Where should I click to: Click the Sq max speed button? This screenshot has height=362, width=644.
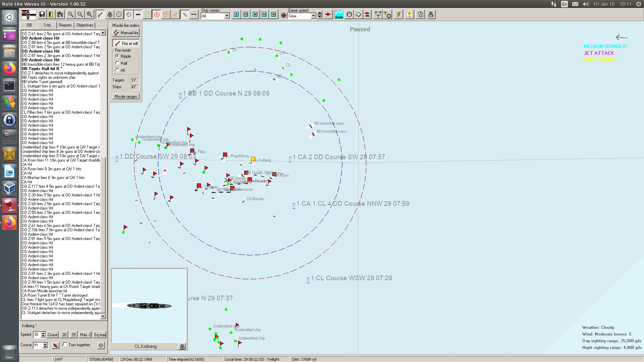click(x=100, y=335)
